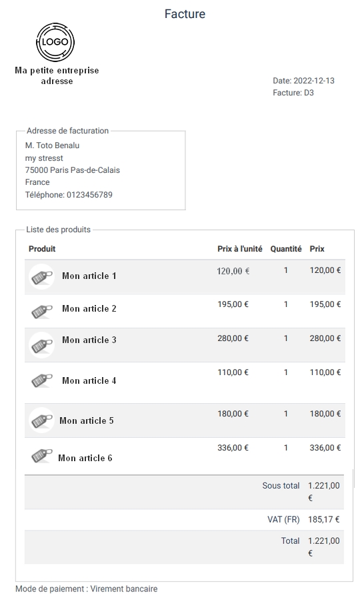This screenshot has height=598, width=364.
Task: Click the Quantité column header
Action: click(286, 249)
